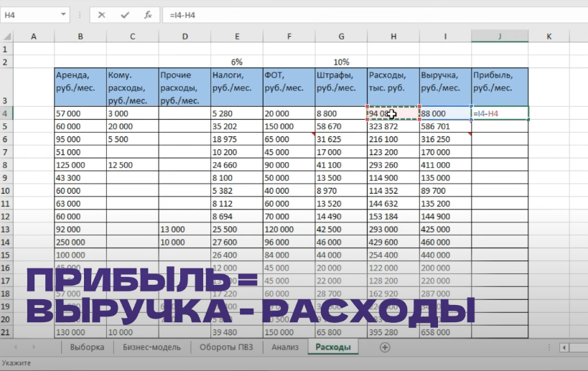
Task: Click cell with value 144 632
Action: (x=393, y=204)
